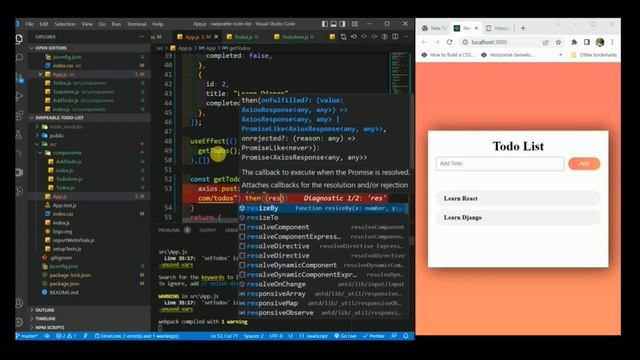The width and height of the screenshot is (640, 360).
Task: Open the Accounts icon in the activity bar
Action: click(19, 303)
